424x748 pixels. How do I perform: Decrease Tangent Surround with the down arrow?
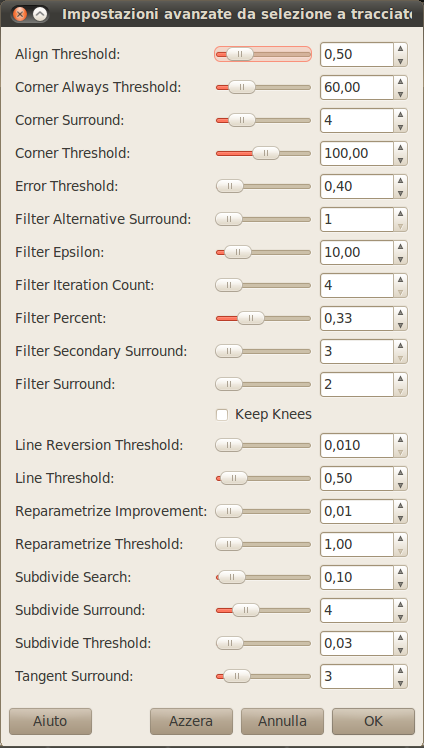point(401,683)
